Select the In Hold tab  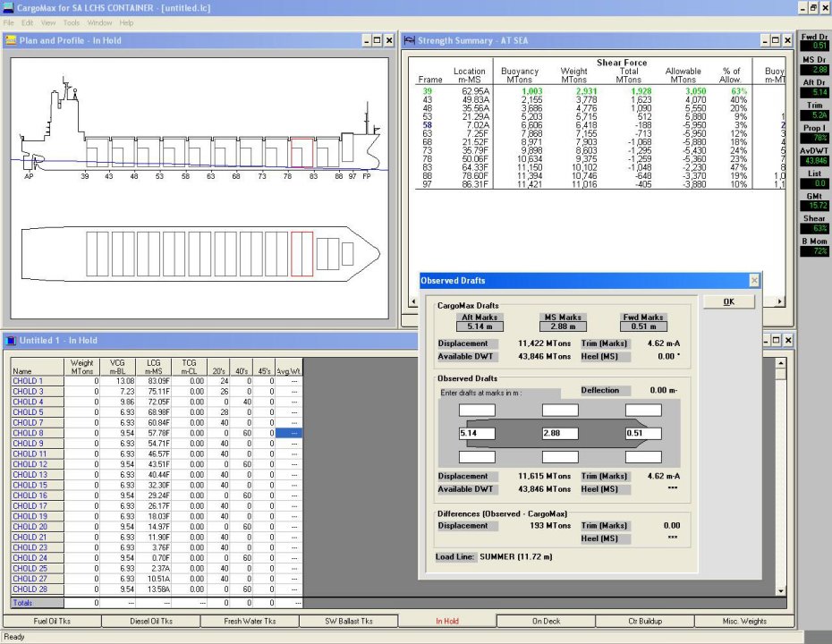coord(447,621)
